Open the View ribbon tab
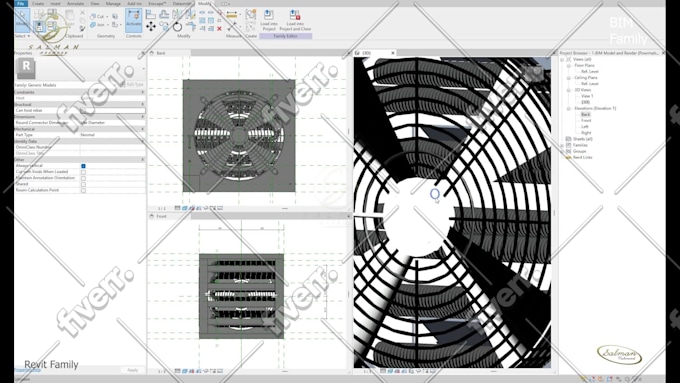This screenshot has height=383, width=680. (95, 3)
